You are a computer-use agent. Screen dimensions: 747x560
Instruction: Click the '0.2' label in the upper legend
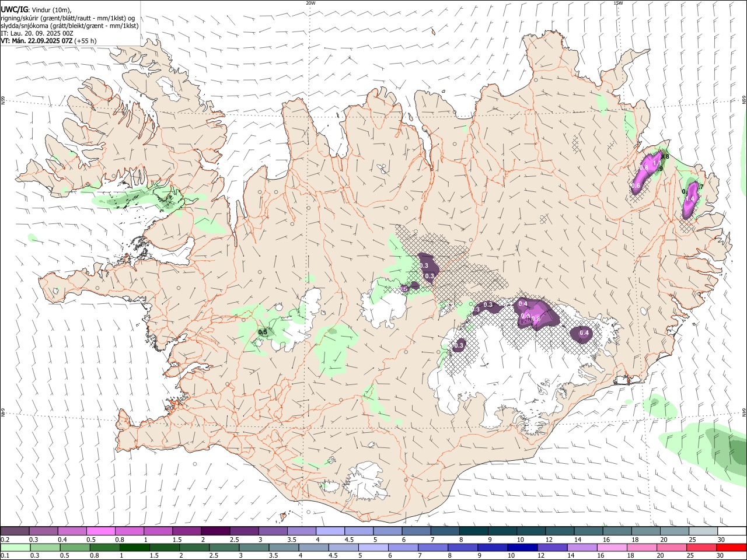tap(5, 540)
